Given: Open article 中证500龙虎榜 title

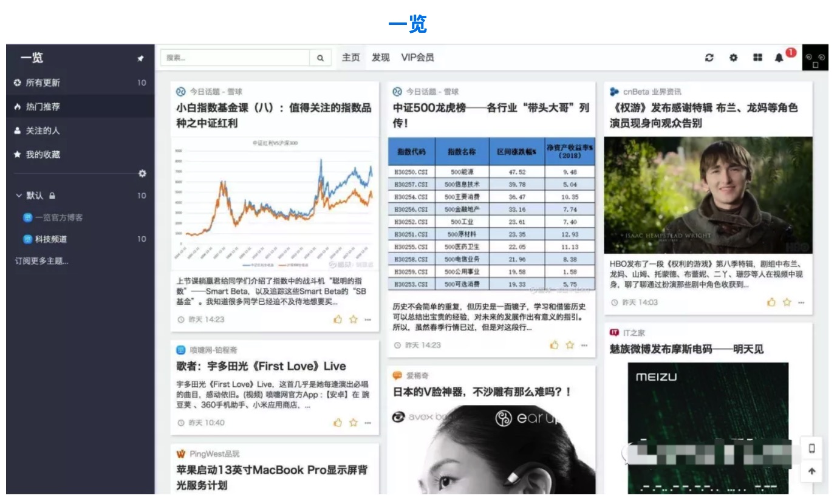Looking at the screenshot, I should [x=491, y=115].
